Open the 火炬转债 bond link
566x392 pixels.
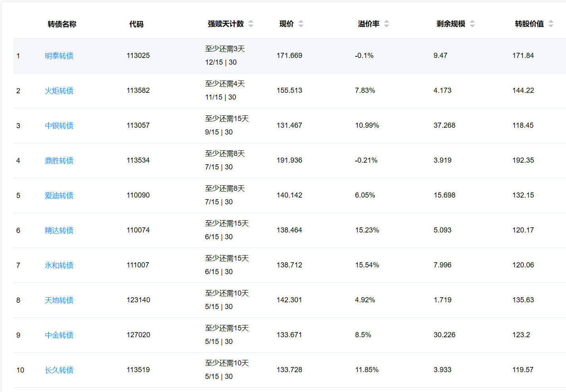(59, 91)
